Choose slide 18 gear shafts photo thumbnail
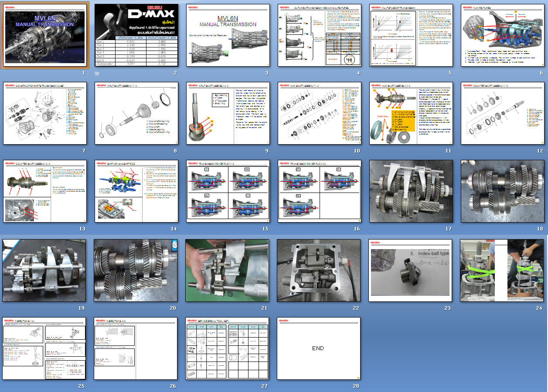This screenshot has height=392, width=548. (x=503, y=191)
